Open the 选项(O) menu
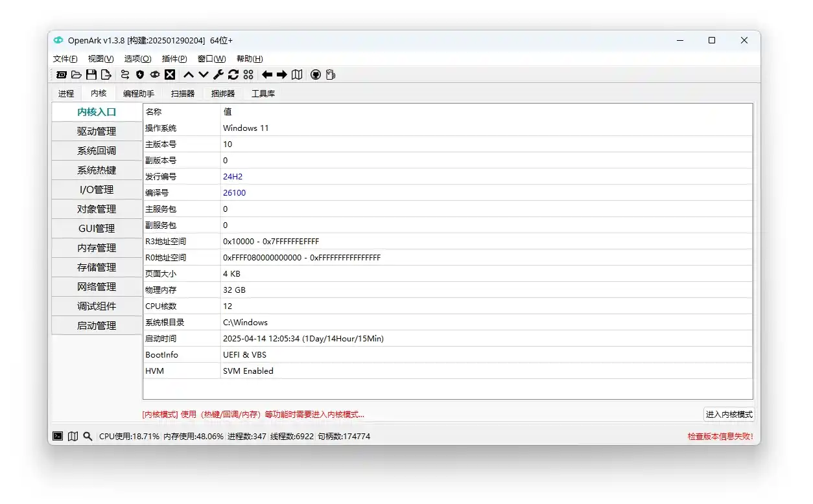 tap(137, 58)
